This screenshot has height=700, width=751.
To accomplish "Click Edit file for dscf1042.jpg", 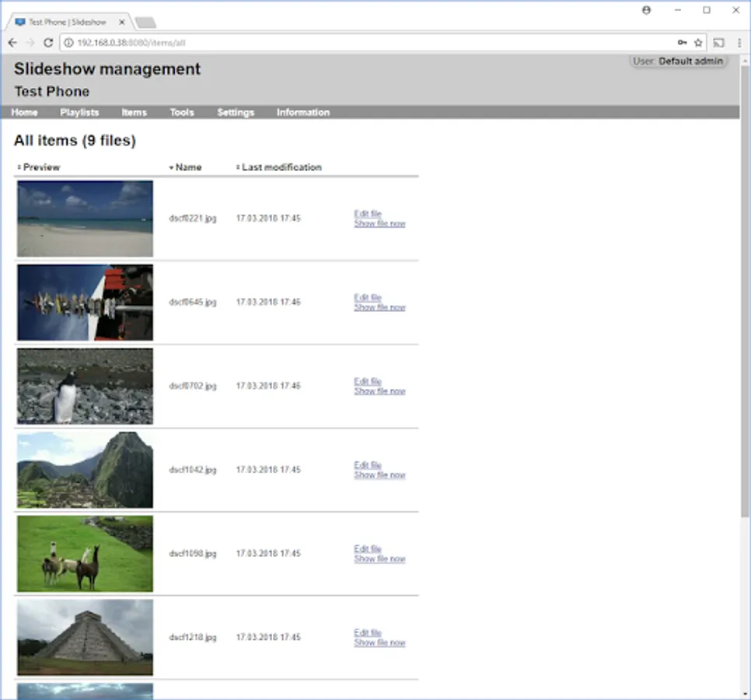I will tap(368, 465).
